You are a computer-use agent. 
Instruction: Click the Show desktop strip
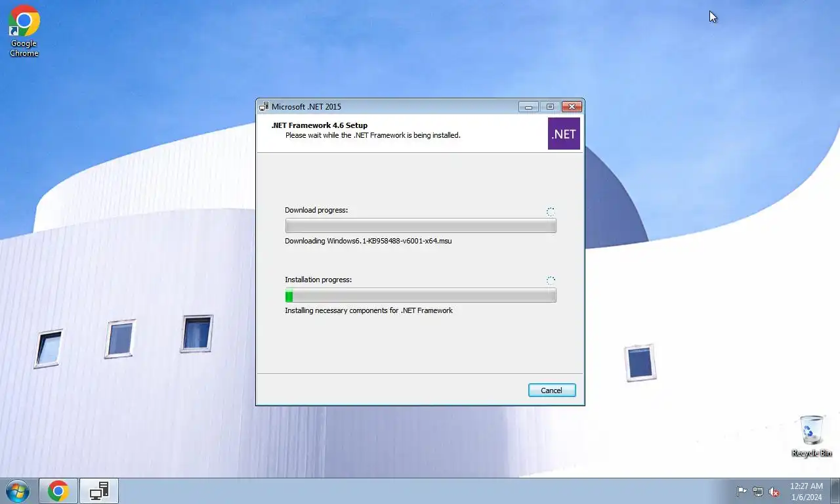[x=835, y=491]
